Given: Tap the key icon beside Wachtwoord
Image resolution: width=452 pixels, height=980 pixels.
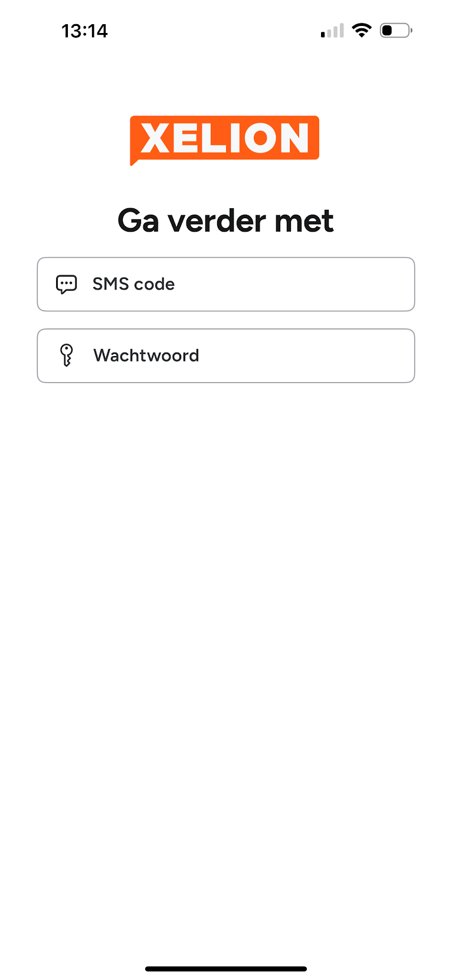Looking at the screenshot, I should point(67,356).
